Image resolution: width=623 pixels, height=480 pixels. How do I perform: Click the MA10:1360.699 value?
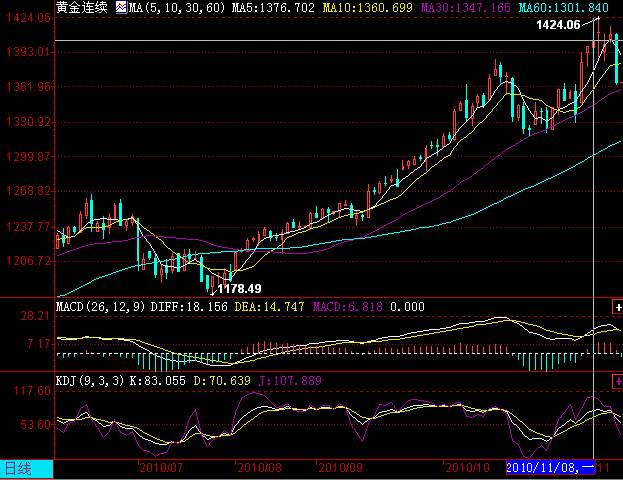[368, 7]
